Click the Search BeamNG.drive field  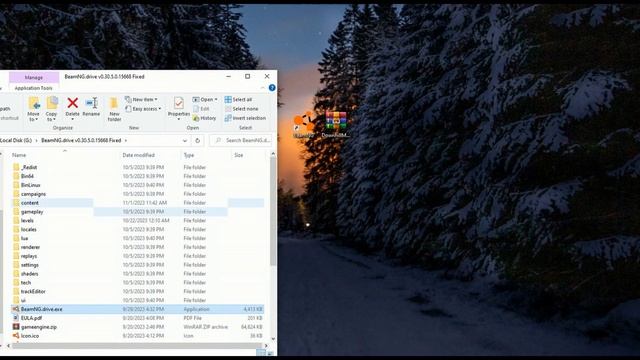pos(241,140)
